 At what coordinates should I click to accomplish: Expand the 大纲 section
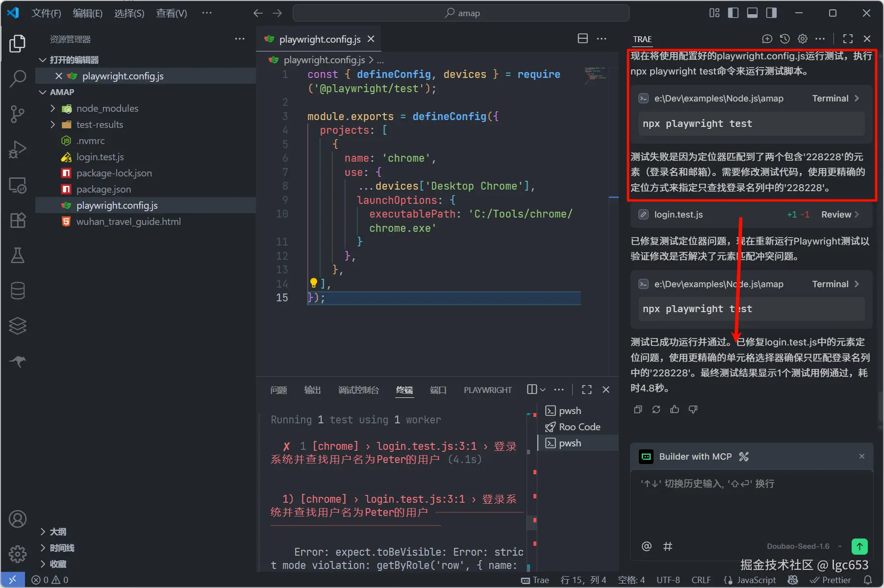pos(43,532)
